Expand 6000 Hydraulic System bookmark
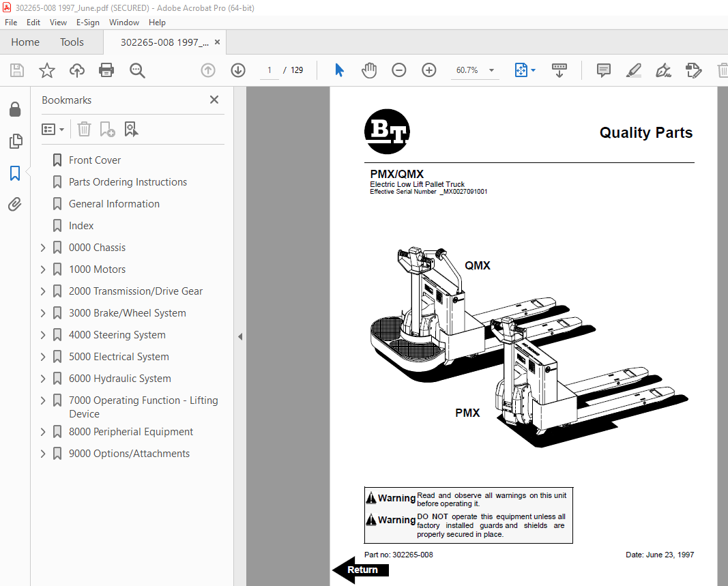Image resolution: width=728 pixels, height=586 pixels. click(43, 379)
